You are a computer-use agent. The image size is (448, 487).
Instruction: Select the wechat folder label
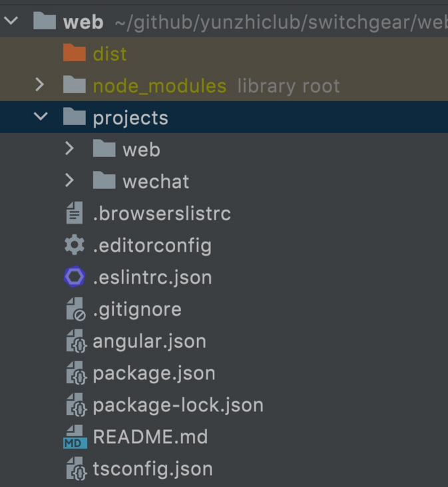pos(156,181)
